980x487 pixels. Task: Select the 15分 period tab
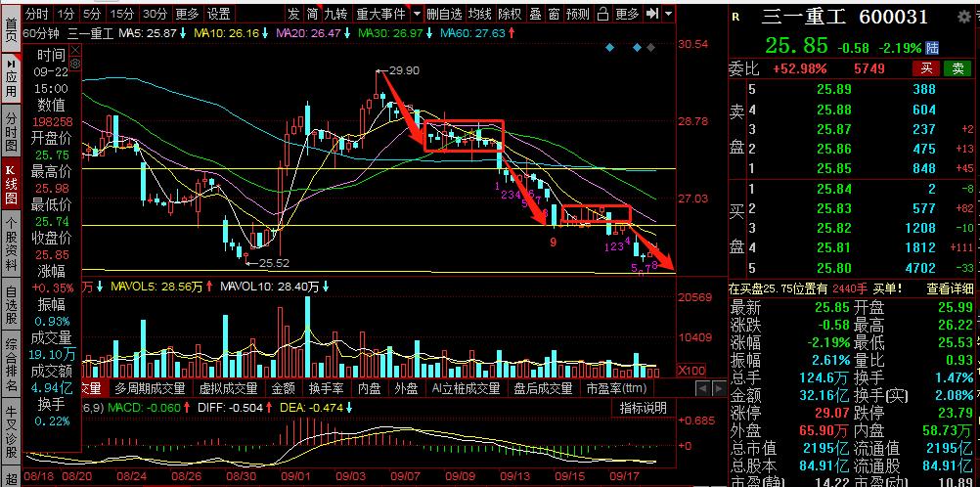point(122,13)
